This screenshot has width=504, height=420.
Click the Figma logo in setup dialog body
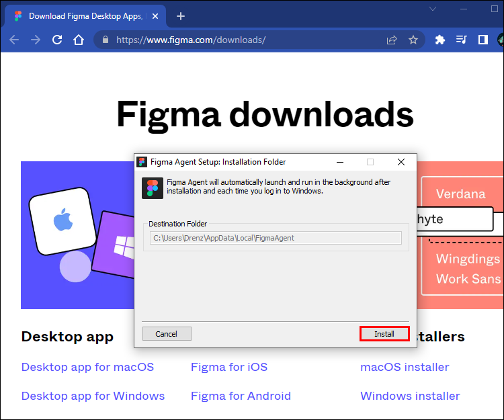(153, 188)
